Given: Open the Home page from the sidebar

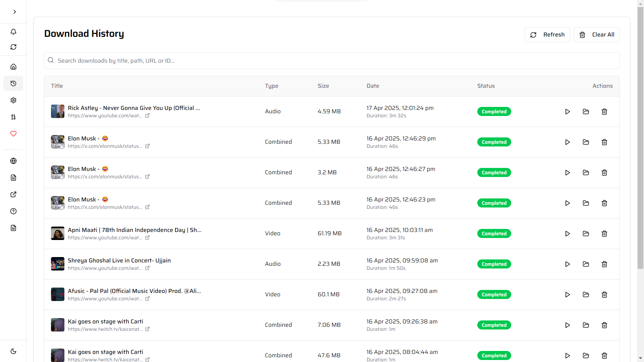Looking at the screenshot, I should click(x=13, y=66).
